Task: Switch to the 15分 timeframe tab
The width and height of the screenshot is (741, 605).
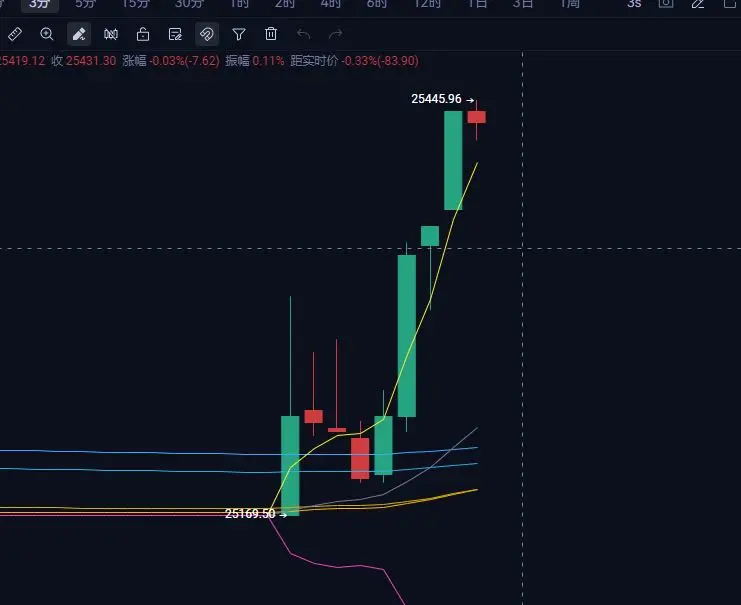Action: click(136, 4)
